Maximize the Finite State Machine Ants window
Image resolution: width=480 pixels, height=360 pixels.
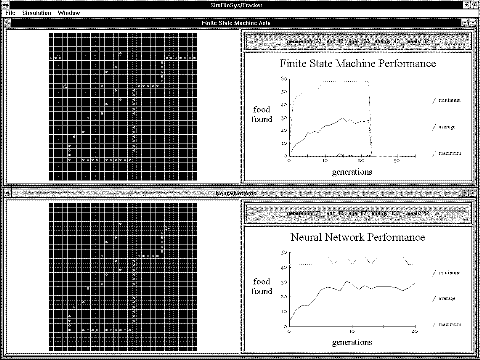pyautogui.click(x=472, y=23)
